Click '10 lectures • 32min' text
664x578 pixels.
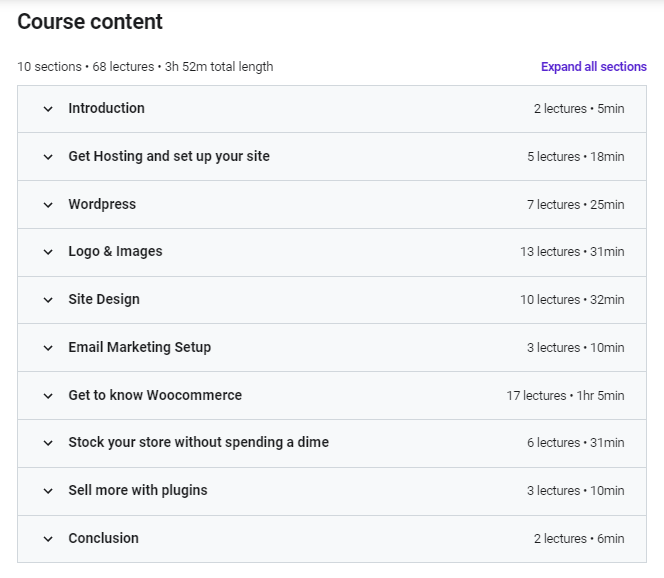tap(572, 300)
